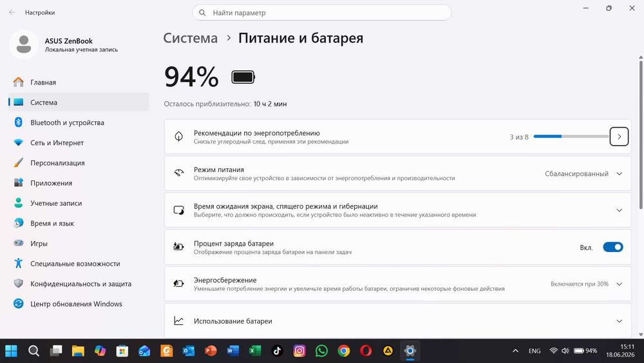
Task: Open the Сбалансированный power mode dropdown
Action: [583, 173]
